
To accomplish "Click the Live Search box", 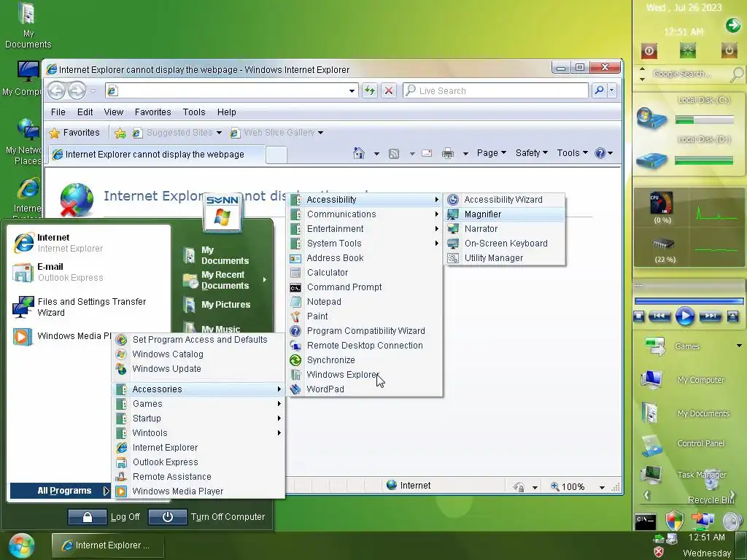I will pyautogui.click(x=495, y=90).
